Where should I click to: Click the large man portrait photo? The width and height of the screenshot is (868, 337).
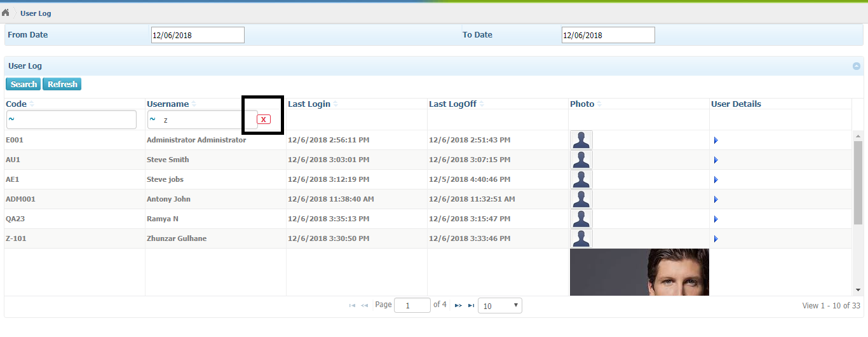coord(639,272)
